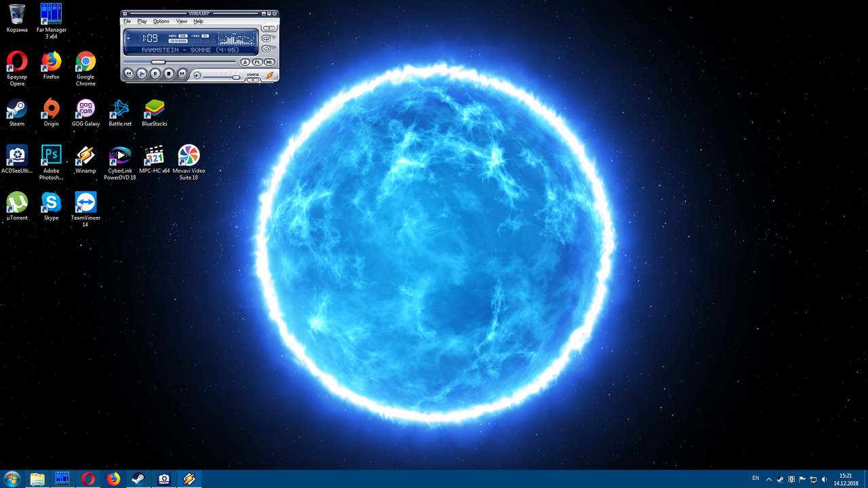The width and height of the screenshot is (868, 488).
Task: Toggle shuffle mode in Winamp
Action: (267, 49)
